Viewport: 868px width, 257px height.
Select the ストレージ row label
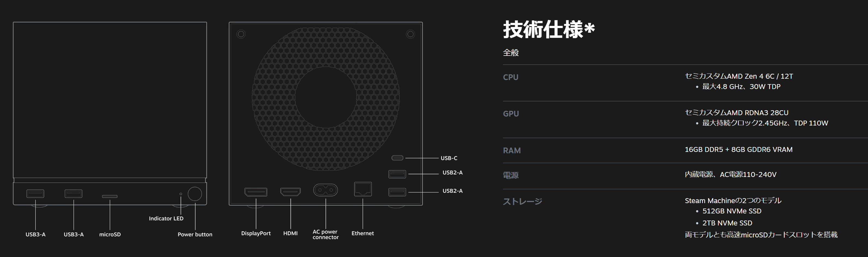pyautogui.click(x=522, y=201)
